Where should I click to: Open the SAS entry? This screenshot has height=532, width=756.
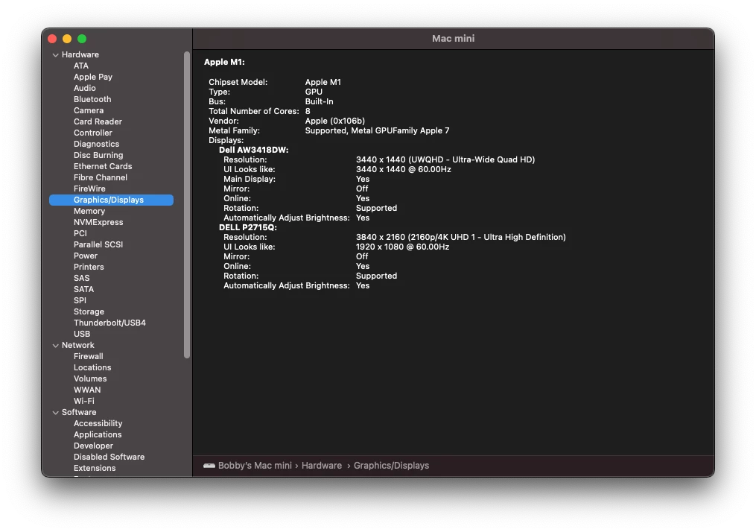pyautogui.click(x=81, y=278)
